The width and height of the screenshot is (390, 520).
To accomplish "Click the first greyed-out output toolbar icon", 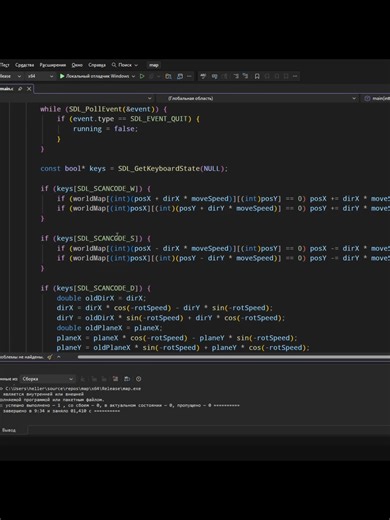I will (x=83, y=379).
